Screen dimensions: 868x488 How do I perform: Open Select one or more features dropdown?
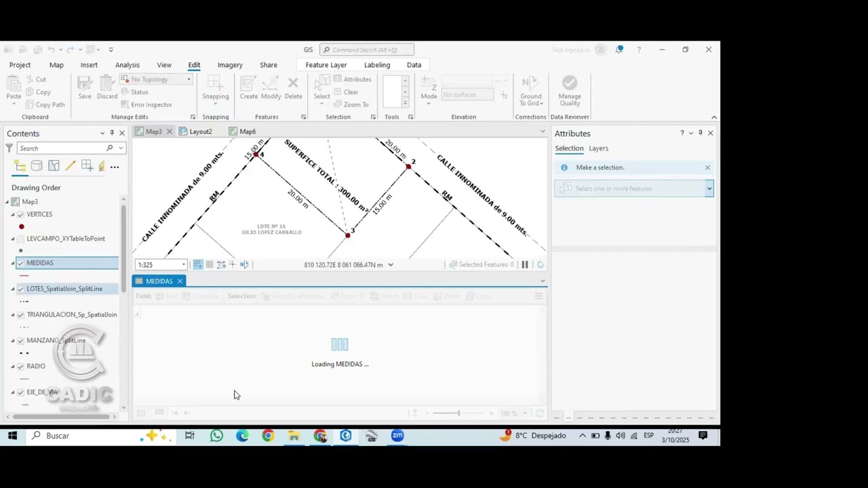709,188
